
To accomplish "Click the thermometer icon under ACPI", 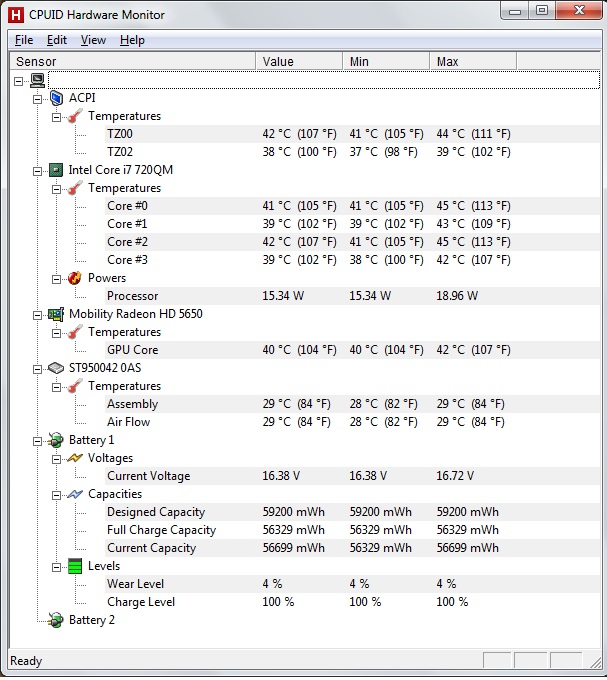I will pyautogui.click(x=75, y=116).
